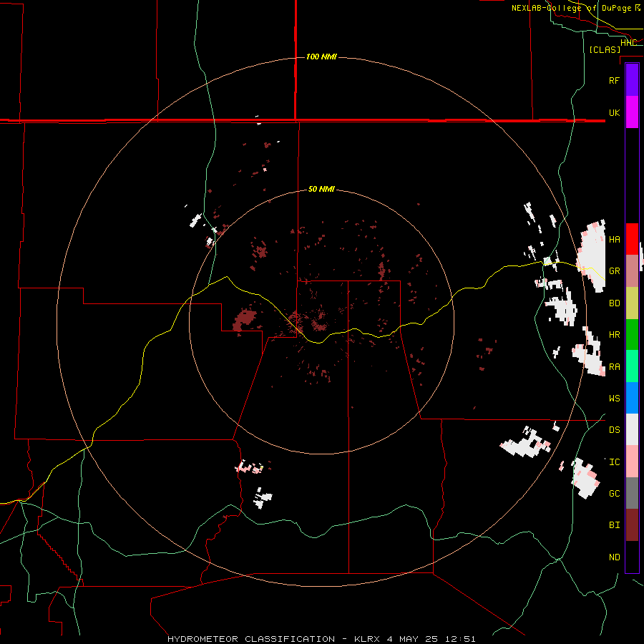The height and width of the screenshot is (644, 644).
Task: Select the white DS color swatch
Action: (632, 429)
